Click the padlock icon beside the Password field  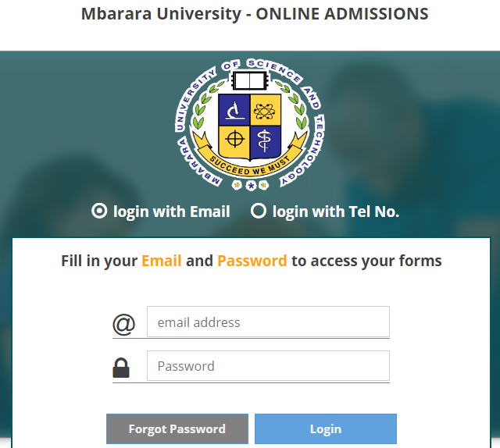tap(121, 367)
